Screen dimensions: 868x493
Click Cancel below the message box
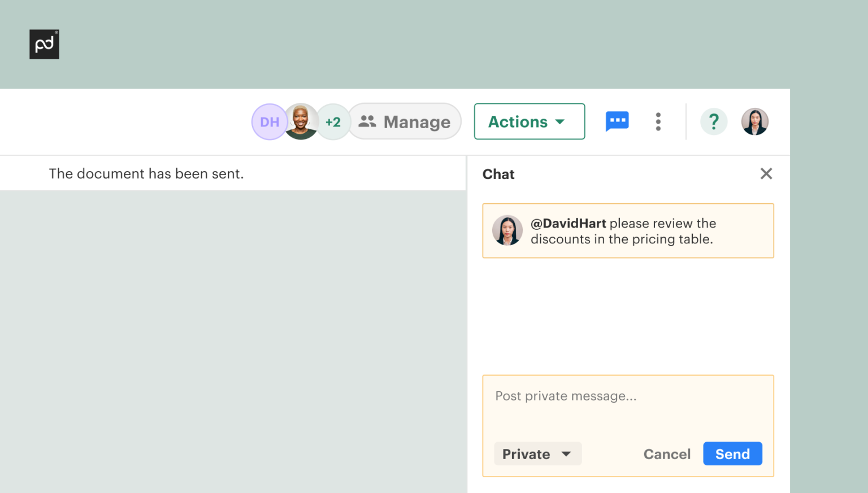tap(667, 453)
